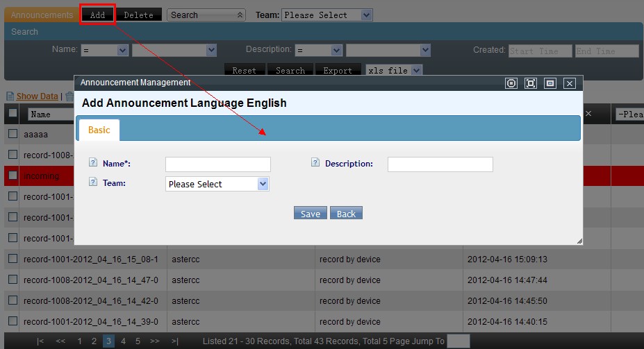Click the Show Data link
644x349 pixels.
pos(37,96)
